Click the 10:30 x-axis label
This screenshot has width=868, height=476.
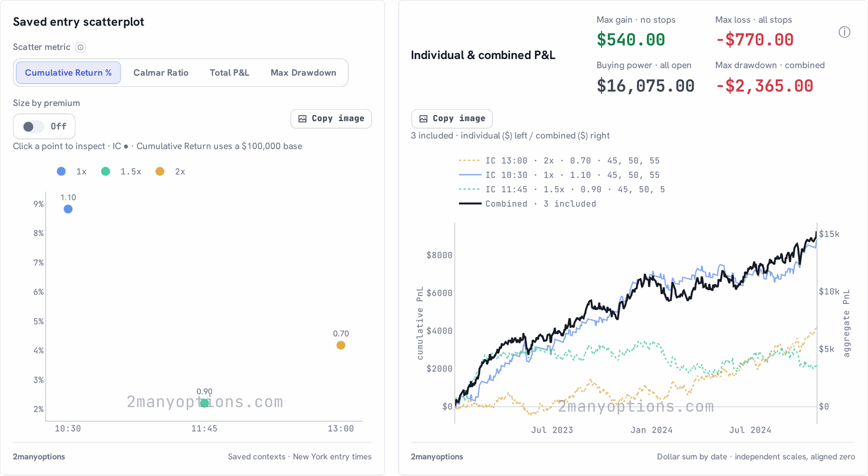pyautogui.click(x=68, y=429)
